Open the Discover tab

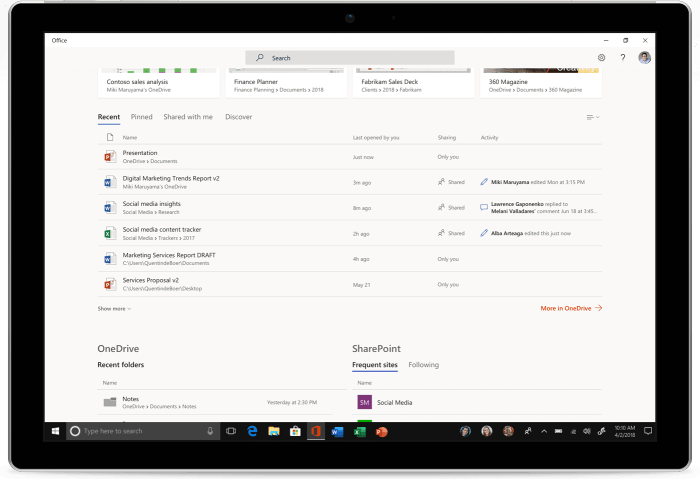(x=238, y=117)
